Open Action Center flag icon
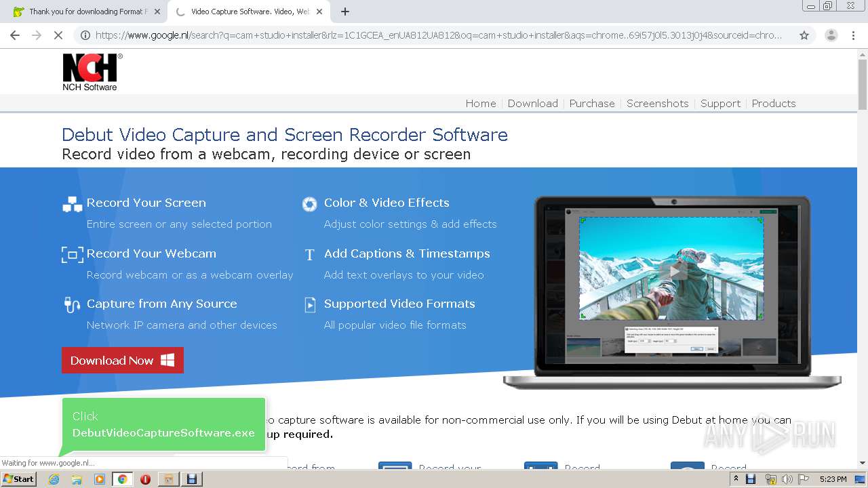Viewport: 868px width, 488px height. tap(804, 479)
